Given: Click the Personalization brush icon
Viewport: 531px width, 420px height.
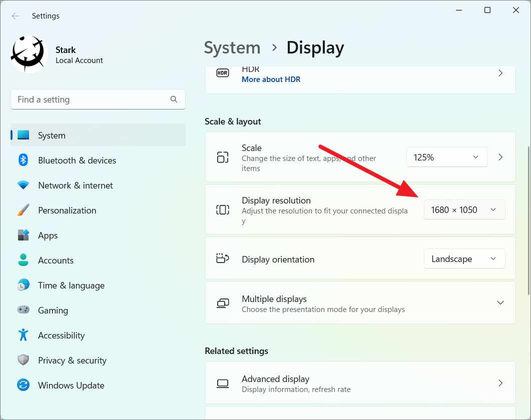Looking at the screenshot, I should [x=24, y=210].
